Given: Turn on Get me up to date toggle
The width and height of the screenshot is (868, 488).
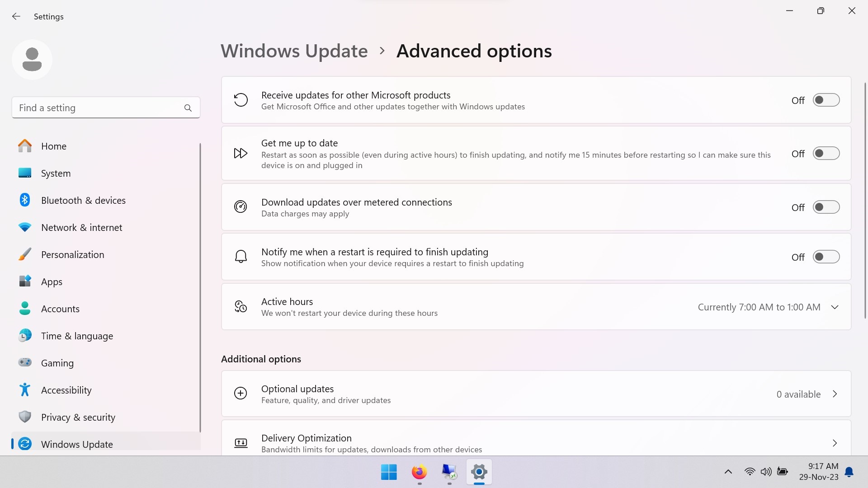Looking at the screenshot, I should tap(826, 154).
